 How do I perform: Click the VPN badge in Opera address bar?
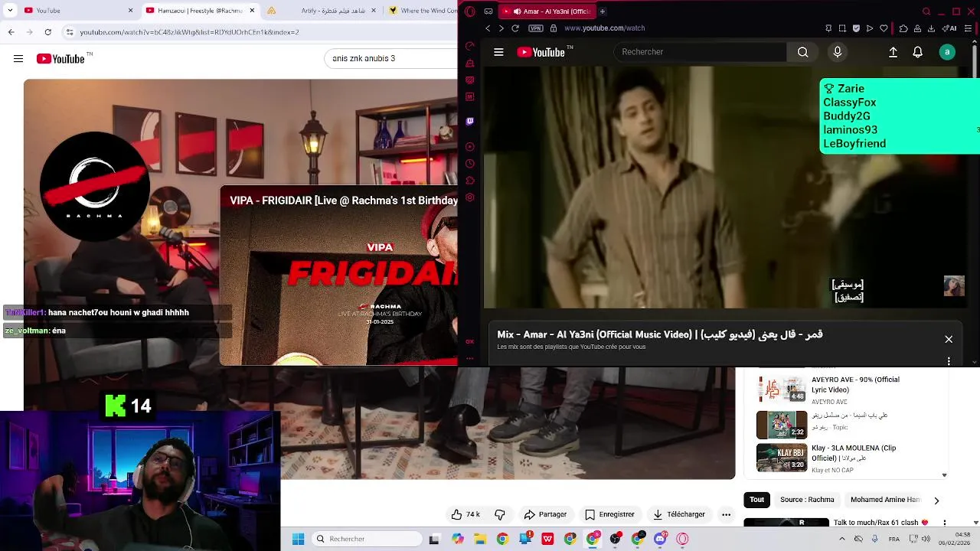point(535,28)
